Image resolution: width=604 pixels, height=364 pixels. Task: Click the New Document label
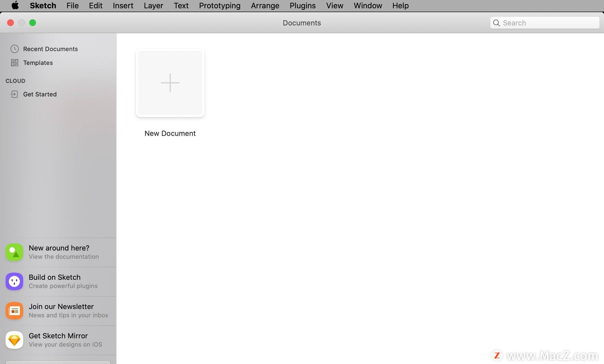pyautogui.click(x=170, y=133)
